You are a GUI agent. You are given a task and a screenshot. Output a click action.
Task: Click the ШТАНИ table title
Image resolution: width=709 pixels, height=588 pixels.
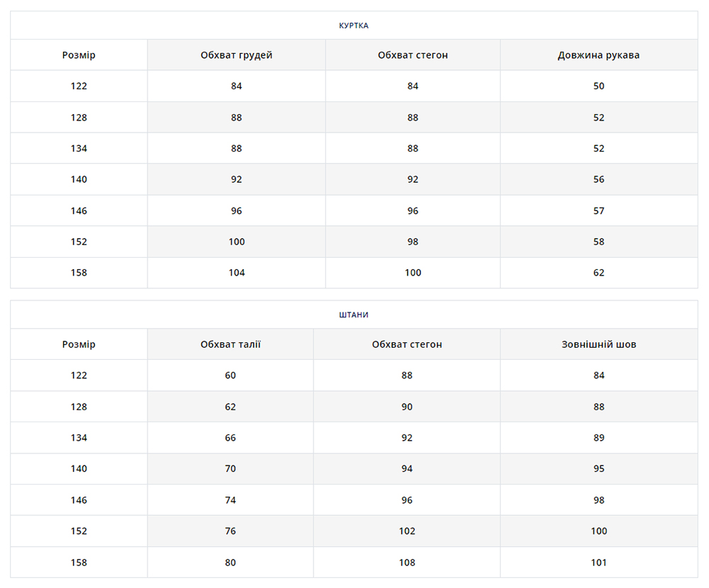coord(354,315)
